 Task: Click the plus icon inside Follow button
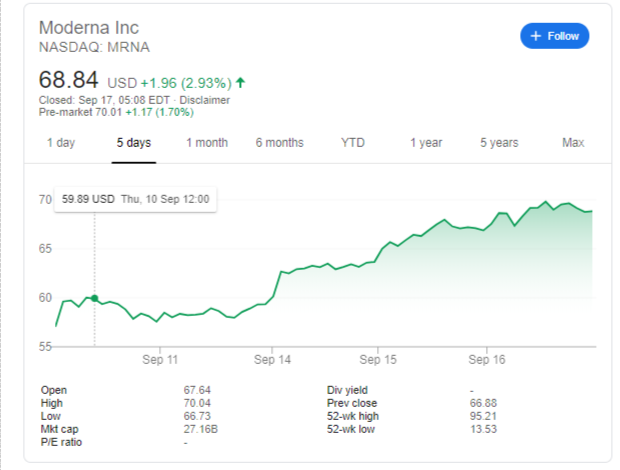(535, 36)
